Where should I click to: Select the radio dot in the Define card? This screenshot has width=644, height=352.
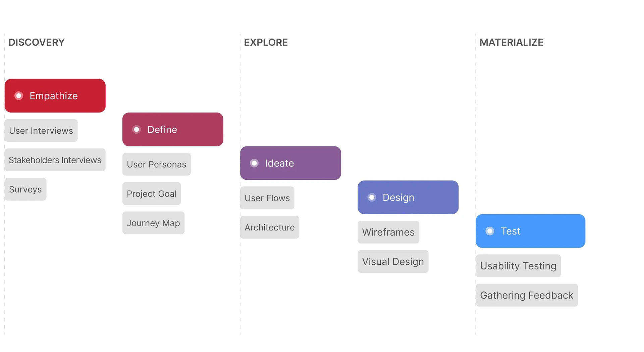point(137,129)
